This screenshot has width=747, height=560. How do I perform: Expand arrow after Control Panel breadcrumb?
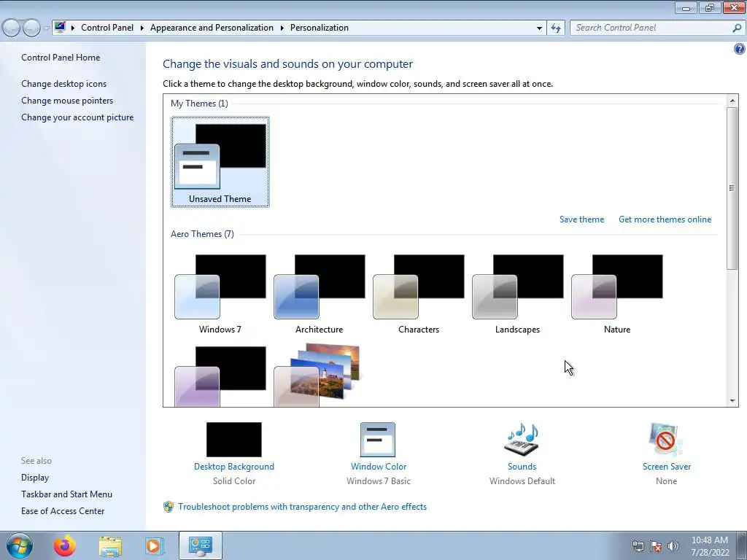[x=142, y=28]
